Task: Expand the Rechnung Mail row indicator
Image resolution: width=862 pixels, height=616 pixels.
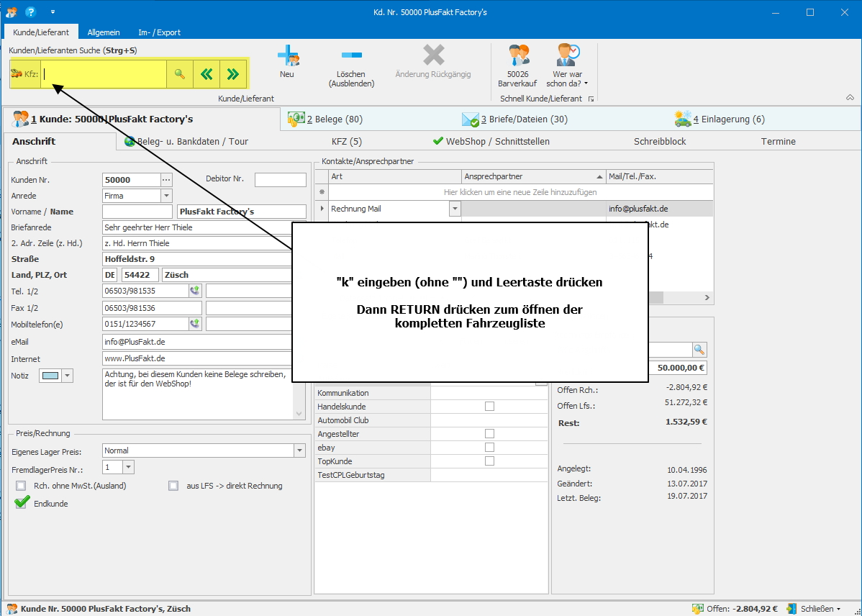Action: (x=322, y=209)
